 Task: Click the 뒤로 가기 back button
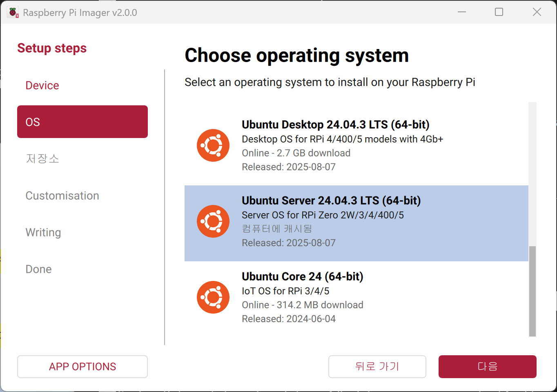point(377,367)
